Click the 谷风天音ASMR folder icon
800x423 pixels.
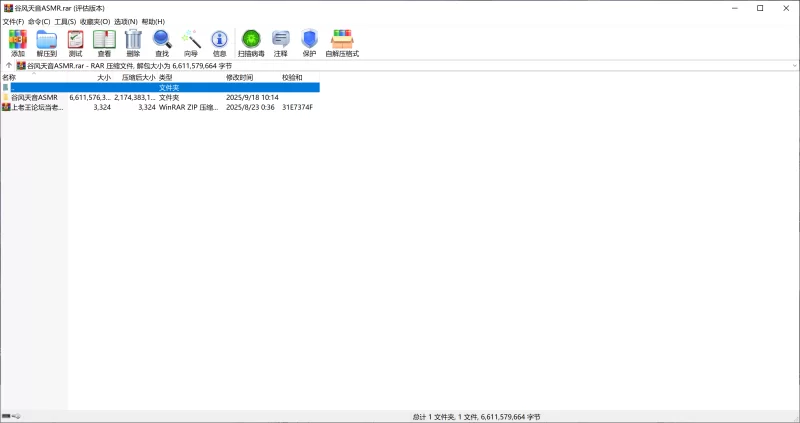6,97
